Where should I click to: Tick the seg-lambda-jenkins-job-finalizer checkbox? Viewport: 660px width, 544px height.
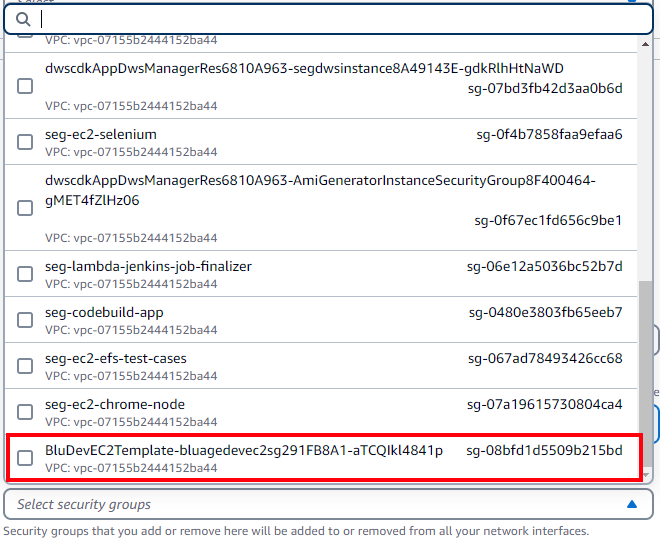[x=25, y=275]
